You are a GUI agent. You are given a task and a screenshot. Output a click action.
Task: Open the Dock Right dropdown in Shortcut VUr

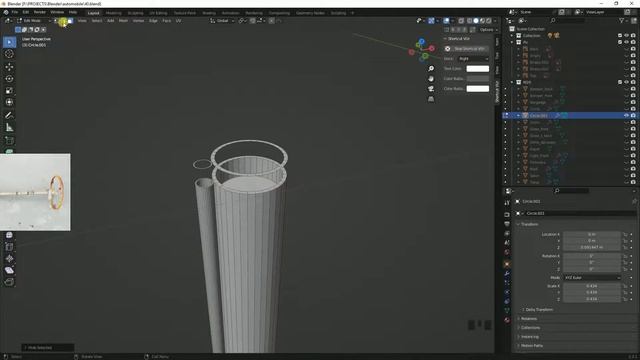[x=473, y=59]
